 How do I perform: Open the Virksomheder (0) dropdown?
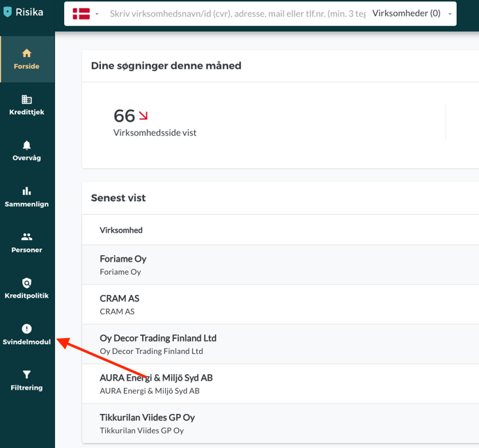(411, 13)
